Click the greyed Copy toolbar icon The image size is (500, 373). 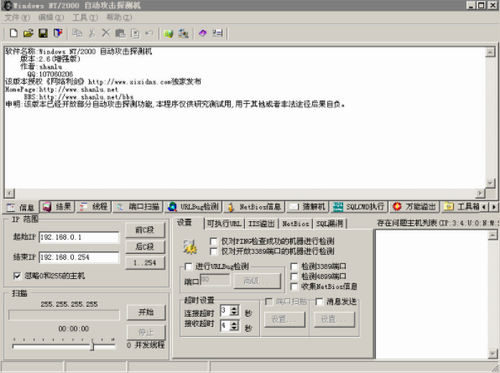point(77,33)
